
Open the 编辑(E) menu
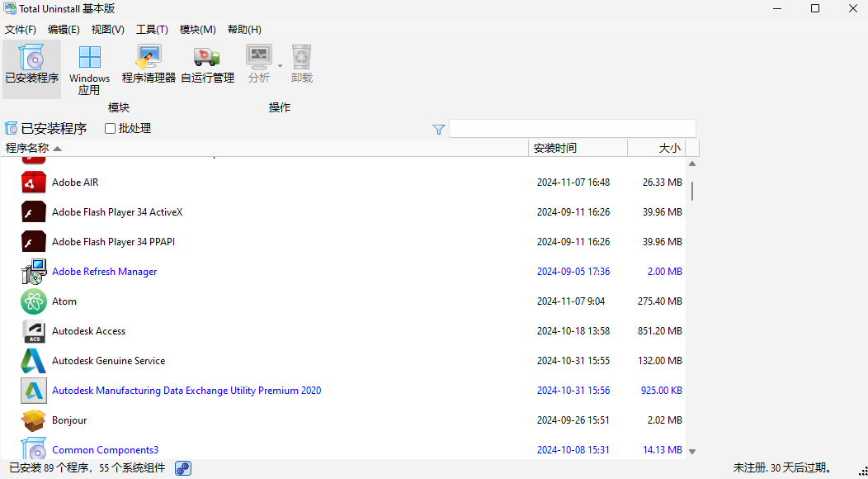(x=64, y=30)
